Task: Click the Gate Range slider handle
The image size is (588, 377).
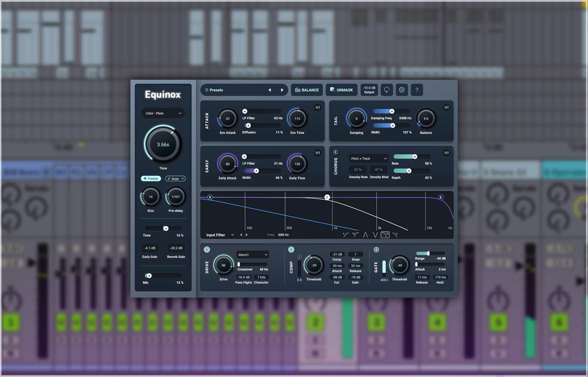Action: click(x=428, y=253)
